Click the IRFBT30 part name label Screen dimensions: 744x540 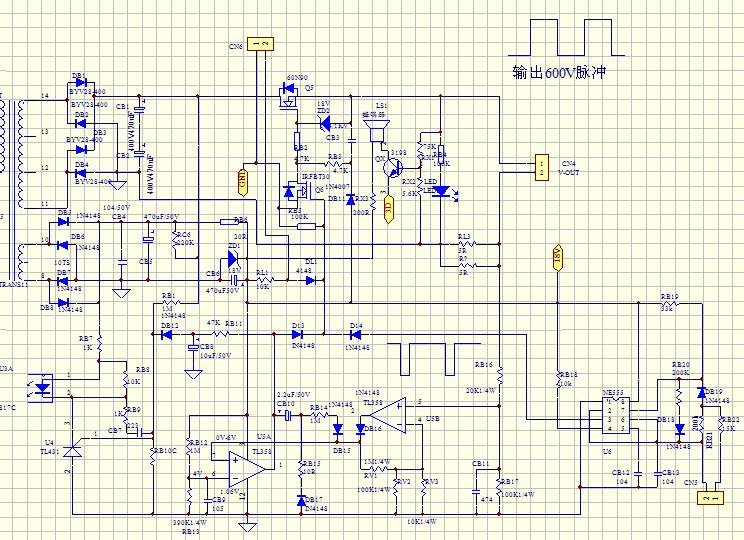click(x=316, y=177)
